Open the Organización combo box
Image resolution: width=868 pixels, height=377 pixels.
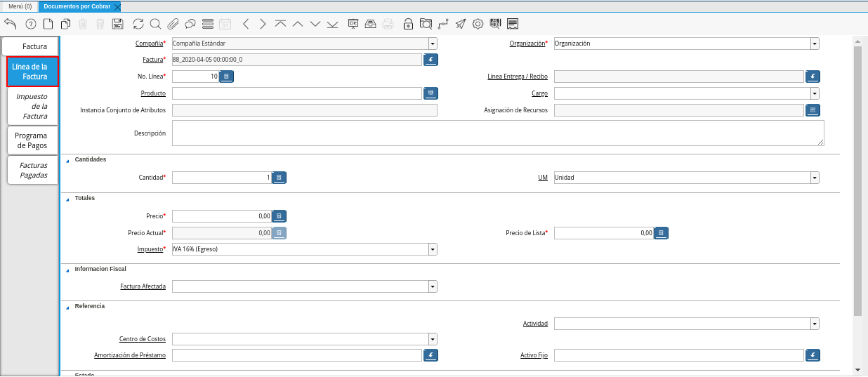click(x=815, y=44)
